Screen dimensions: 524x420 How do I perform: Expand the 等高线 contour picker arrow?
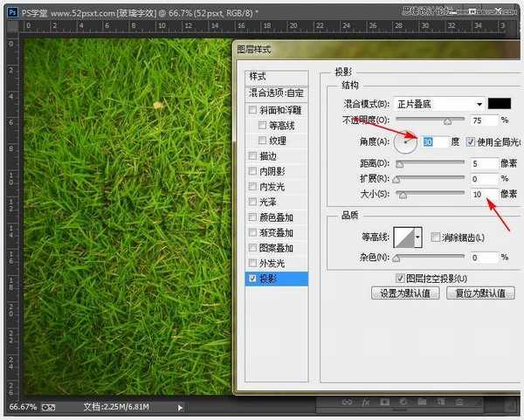click(x=417, y=237)
